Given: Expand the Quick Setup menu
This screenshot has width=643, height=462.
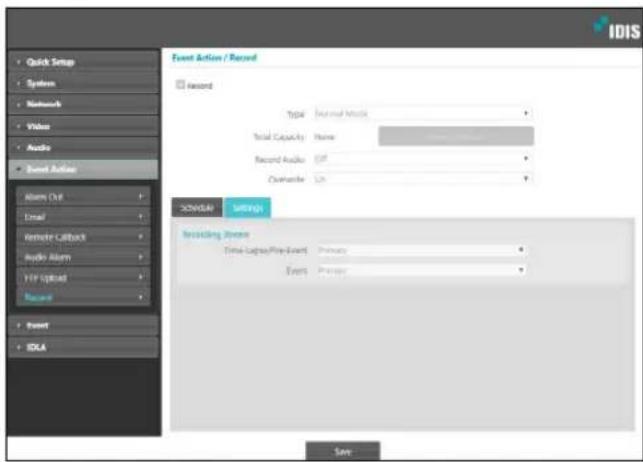Looking at the screenshot, I should 84,62.
